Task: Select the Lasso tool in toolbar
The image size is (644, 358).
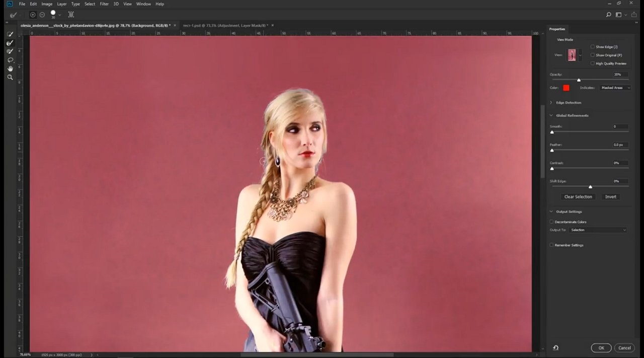Action: click(x=10, y=60)
